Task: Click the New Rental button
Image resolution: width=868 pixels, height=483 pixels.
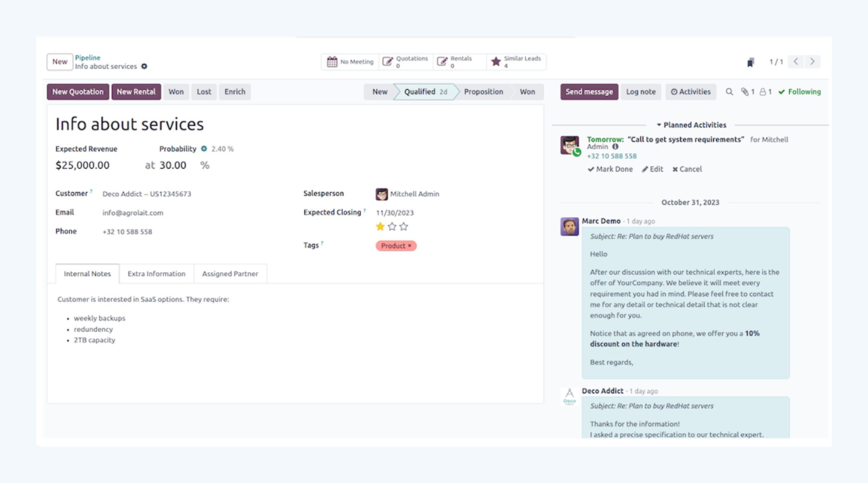Action: click(x=136, y=92)
